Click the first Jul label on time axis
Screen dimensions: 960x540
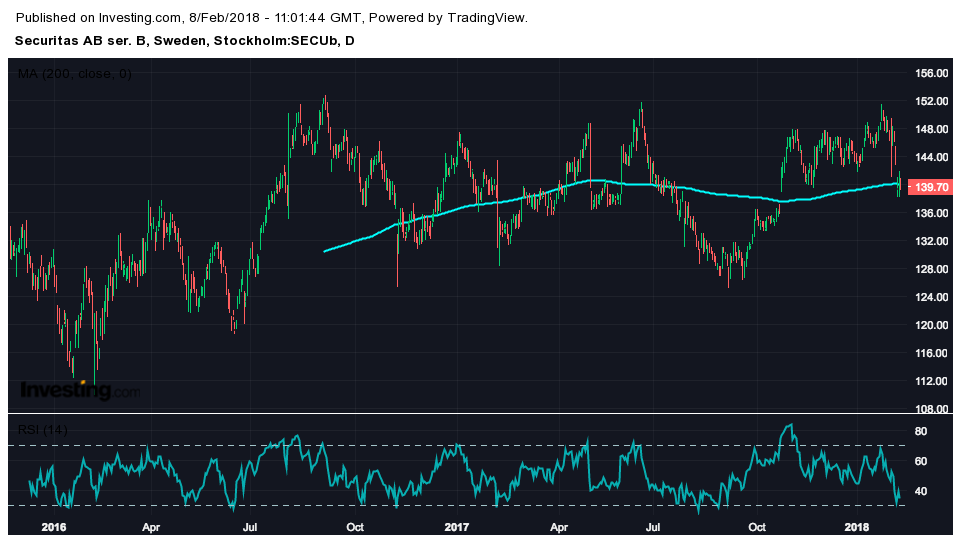tap(249, 527)
